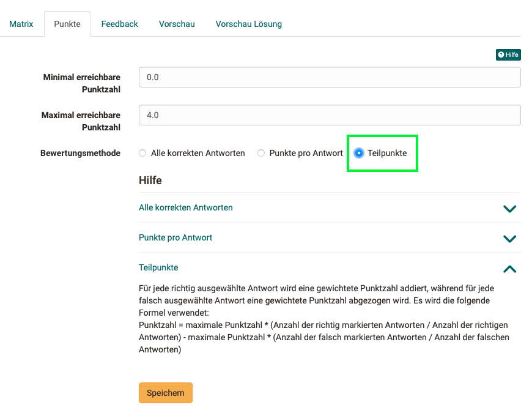This screenshot has width=532, height=413.
Task: Collapse the Teilpunkte help section title
Action: tap(158, 267)
